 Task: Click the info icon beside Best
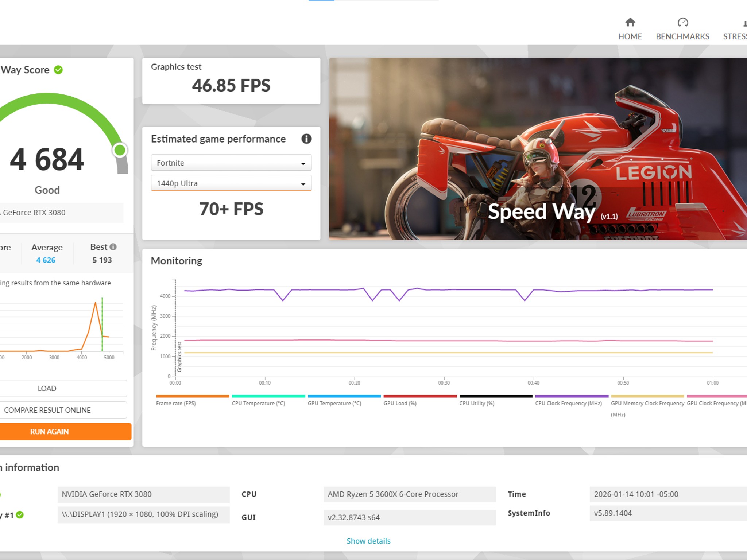[113, 247]
